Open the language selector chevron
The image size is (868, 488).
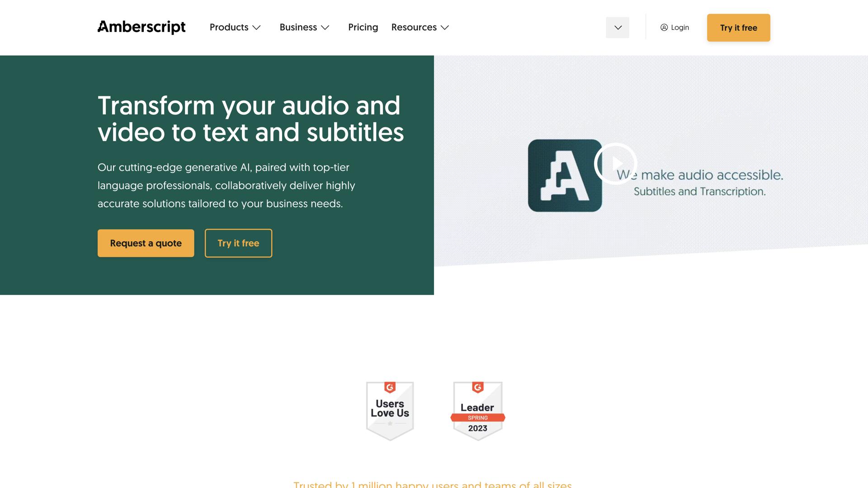tap(618, 28)
